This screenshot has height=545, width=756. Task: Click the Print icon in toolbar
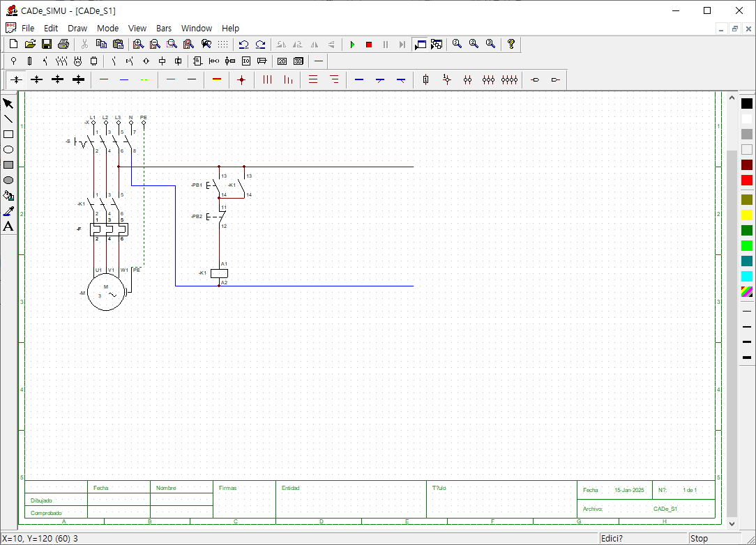[x=63, y=45]
